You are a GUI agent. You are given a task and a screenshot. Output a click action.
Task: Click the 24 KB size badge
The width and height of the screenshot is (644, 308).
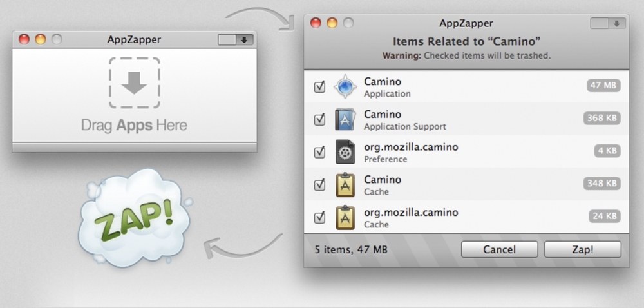click(605, 216)
